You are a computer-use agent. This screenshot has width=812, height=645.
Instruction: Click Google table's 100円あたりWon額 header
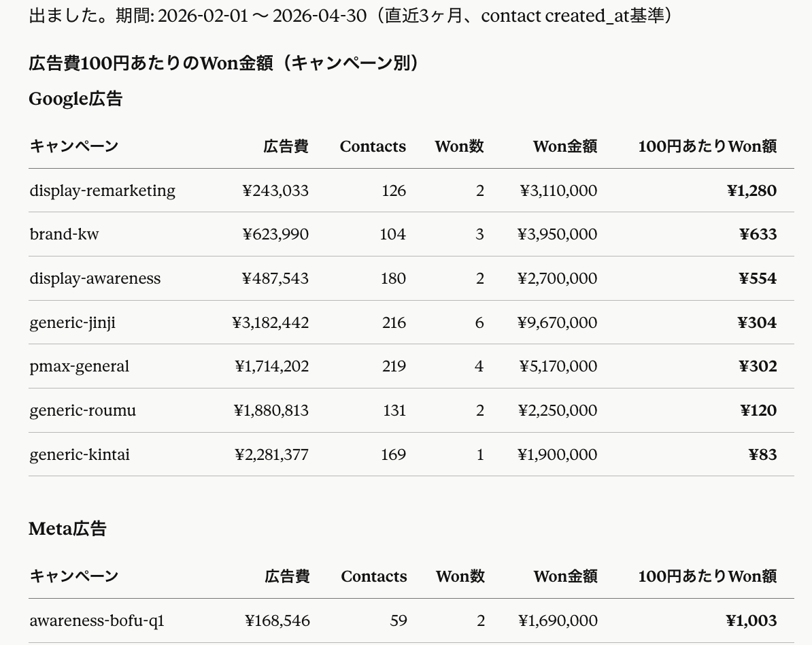tap(707, 146)
